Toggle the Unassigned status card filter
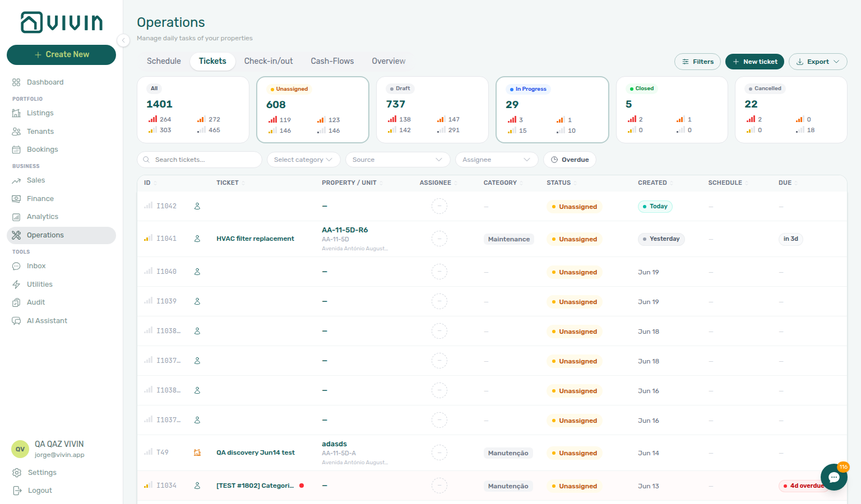Image resolution: width=861 pixels, height=504 pixels. coord(313,110)
